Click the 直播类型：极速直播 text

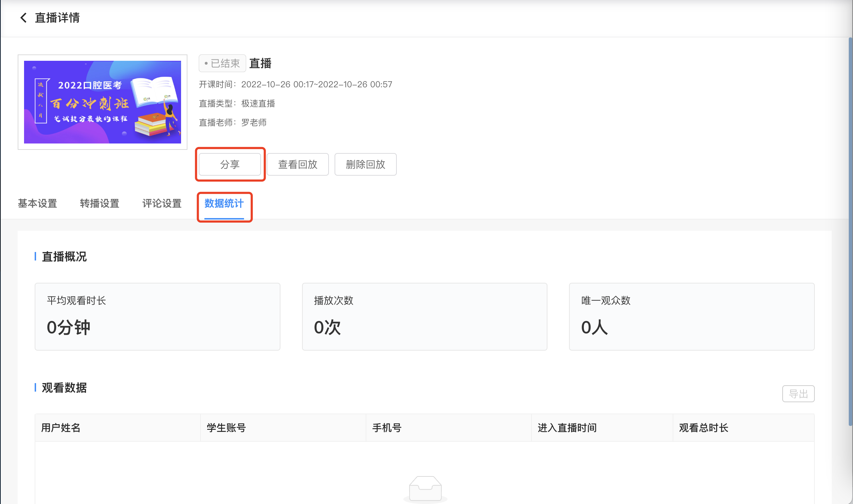(x=237, y=104)
